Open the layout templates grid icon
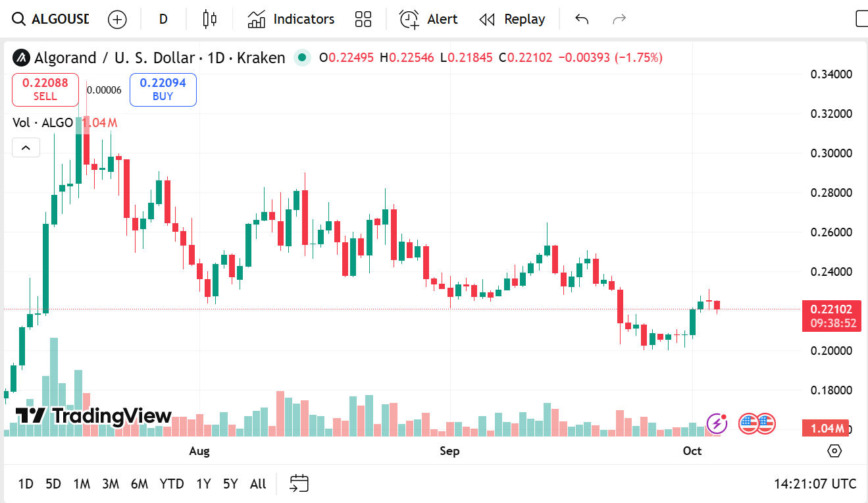The image size is (868, 503). click(x=363, y=19)
